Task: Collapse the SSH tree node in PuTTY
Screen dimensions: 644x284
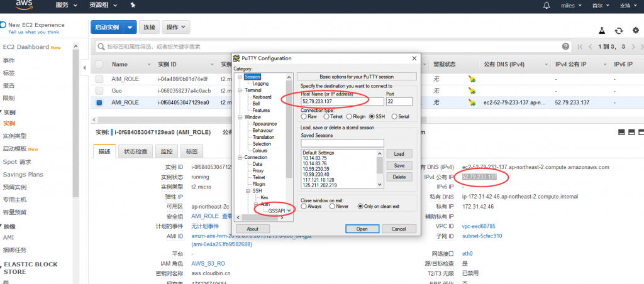Action: 248,191
